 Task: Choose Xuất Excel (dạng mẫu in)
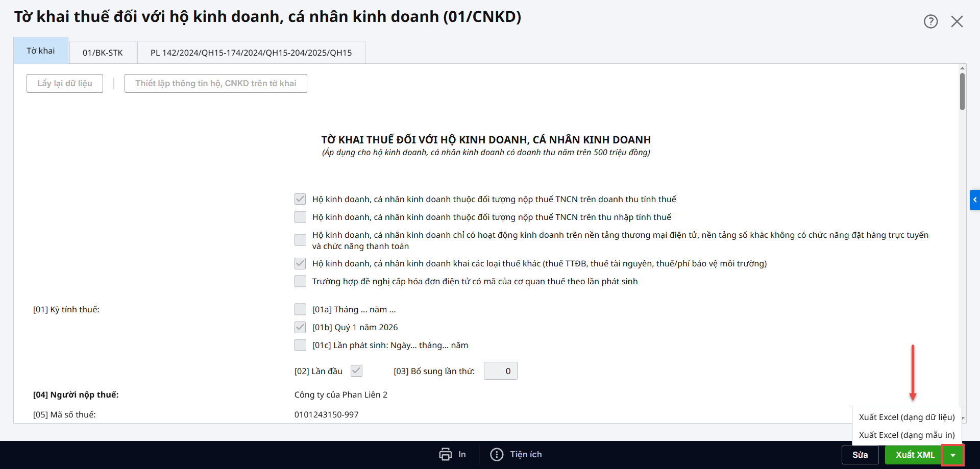pyautogui.click(x=906, y=435)
